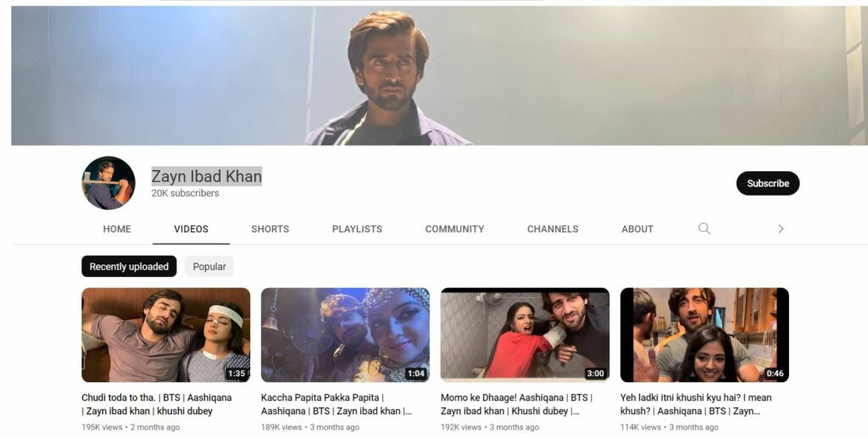Click the 189K views 3 months ago text
The height and width of the screenshot is (438, 868).
pyautogui.click(x=310, y=427)
